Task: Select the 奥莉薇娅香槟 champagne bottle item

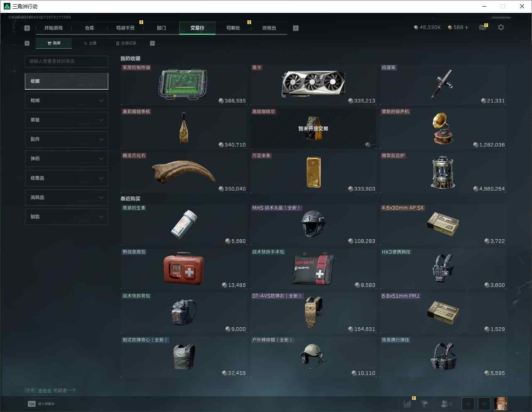Action: 183,129
